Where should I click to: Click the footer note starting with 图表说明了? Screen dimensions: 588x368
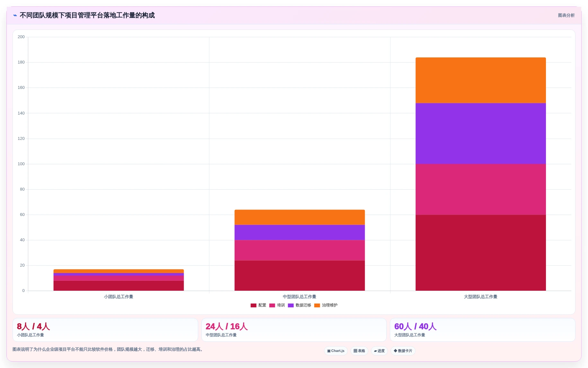(108, 349)
